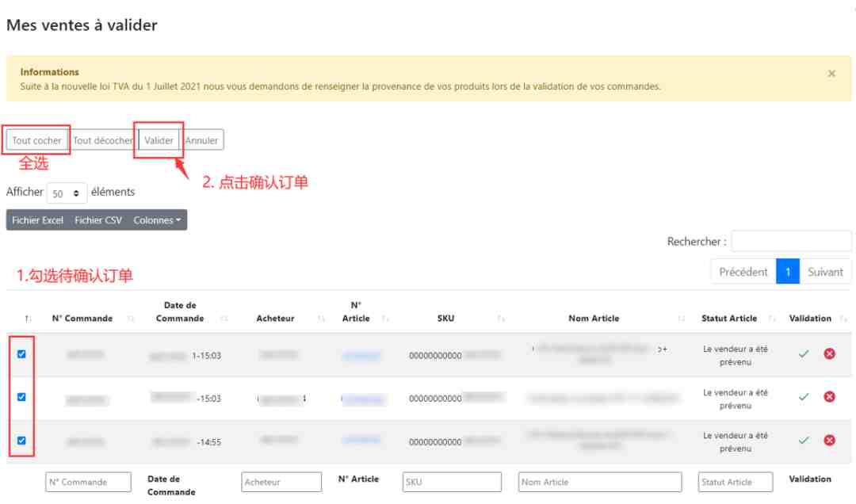Viewport: 856px width, 504px height.
Task: Click the Tout cocher button
Action: tap(37, 140)
